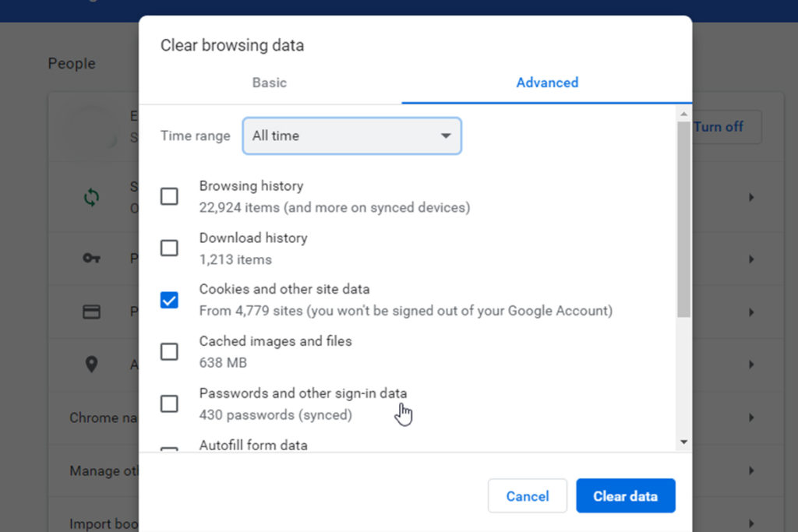798x532 pixels.
Task: Check Passwords and other sign-in data
Action: pyautogui.click(x=169, y=403)
